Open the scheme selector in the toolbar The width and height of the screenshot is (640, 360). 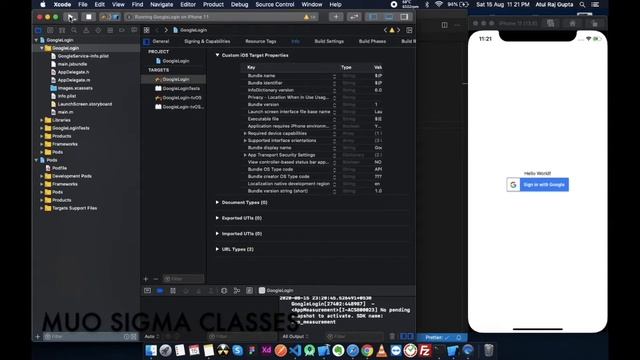click(x=110, y=17)
